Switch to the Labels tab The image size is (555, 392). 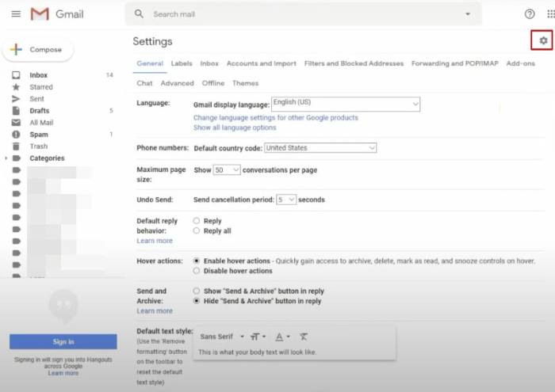pos(182,63)
